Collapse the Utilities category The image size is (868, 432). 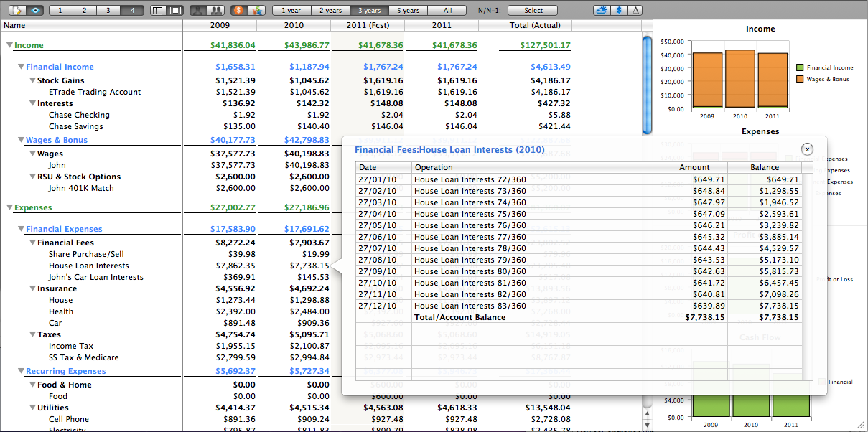[x=33, y=408]
